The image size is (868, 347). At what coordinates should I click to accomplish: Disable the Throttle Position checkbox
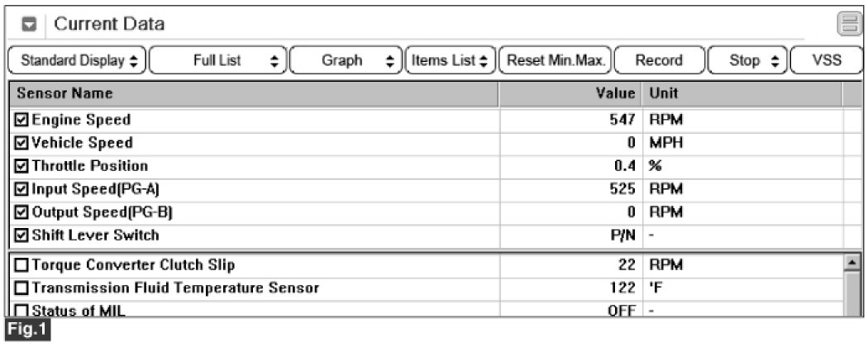click(21, 166)
